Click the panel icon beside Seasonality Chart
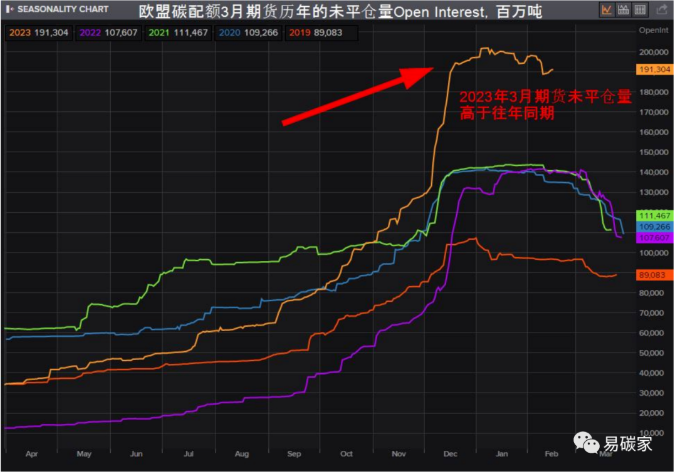Image resolution: width=674 pixels, height=472 pixels. tap(9, 9)
